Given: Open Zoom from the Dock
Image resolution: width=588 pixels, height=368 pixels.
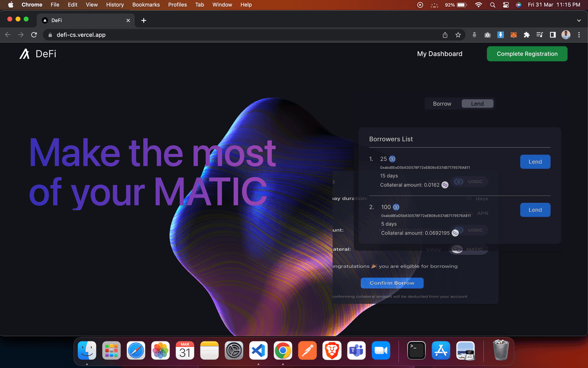Looking at the screenshot, I should [381, 351].
